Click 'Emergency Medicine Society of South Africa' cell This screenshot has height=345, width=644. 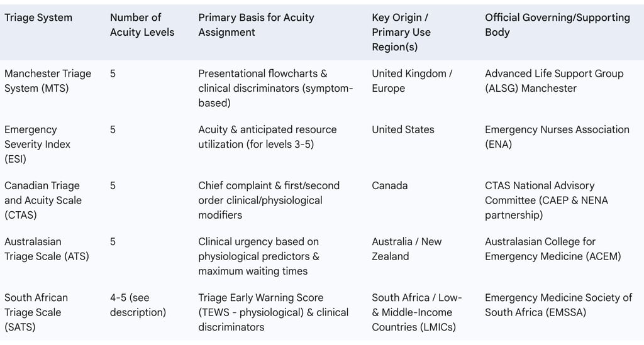coord(558,305)
